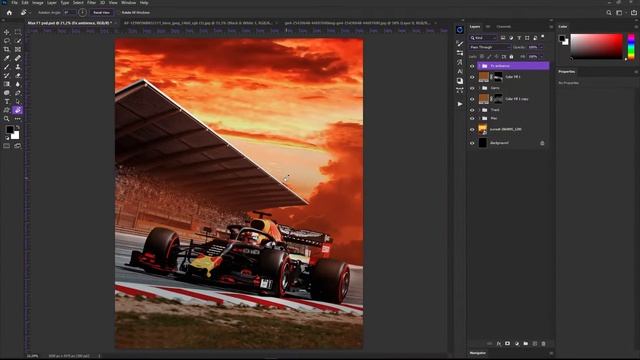Toggle visibility of Color Fill 1 layer
The width and height of the screenshot is (640, 360).
(472, 77)
